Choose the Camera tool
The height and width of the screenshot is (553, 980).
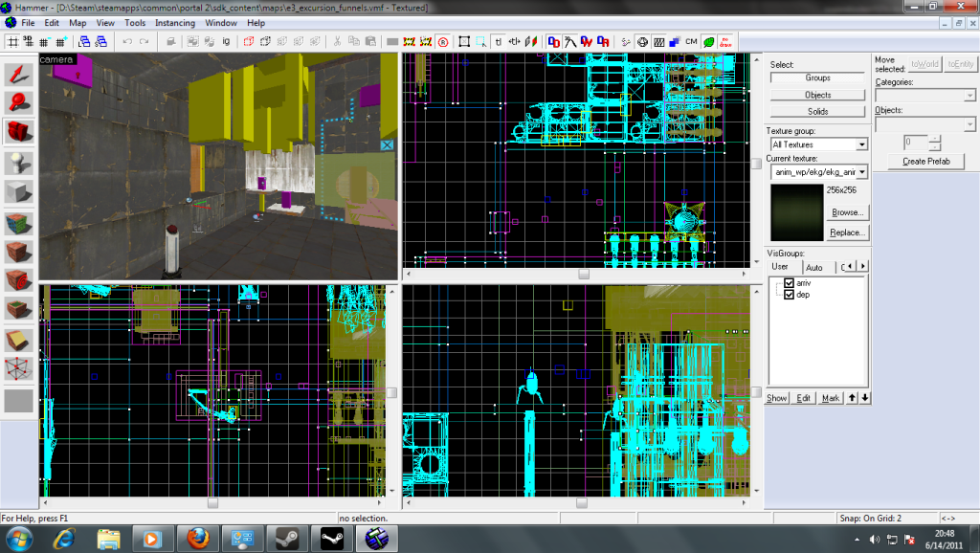pyautogui.click(x=19, y=132)
